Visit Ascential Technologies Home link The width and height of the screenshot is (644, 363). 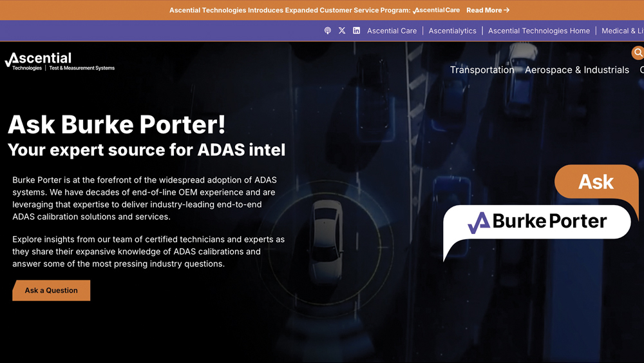(x=539, y=31)
